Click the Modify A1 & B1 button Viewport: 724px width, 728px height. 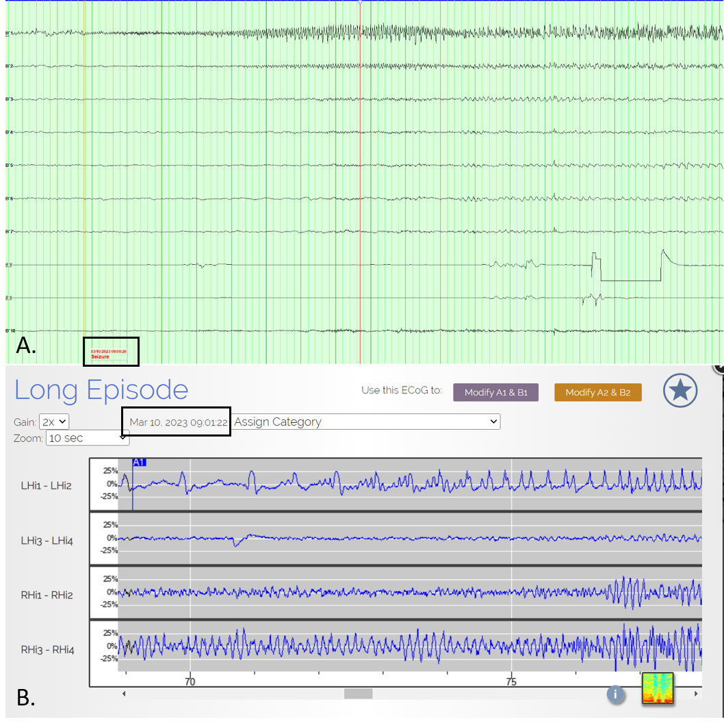click(495, 392)
